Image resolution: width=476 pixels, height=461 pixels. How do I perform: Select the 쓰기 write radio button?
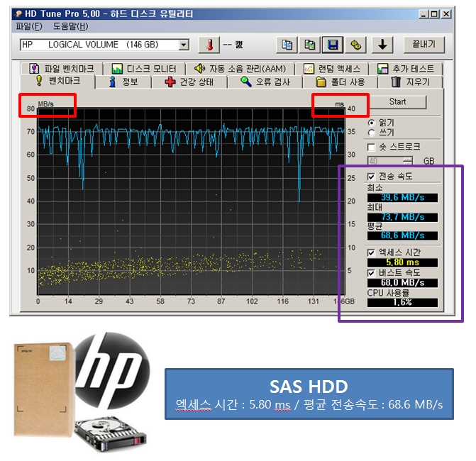(x=371, y=133)
